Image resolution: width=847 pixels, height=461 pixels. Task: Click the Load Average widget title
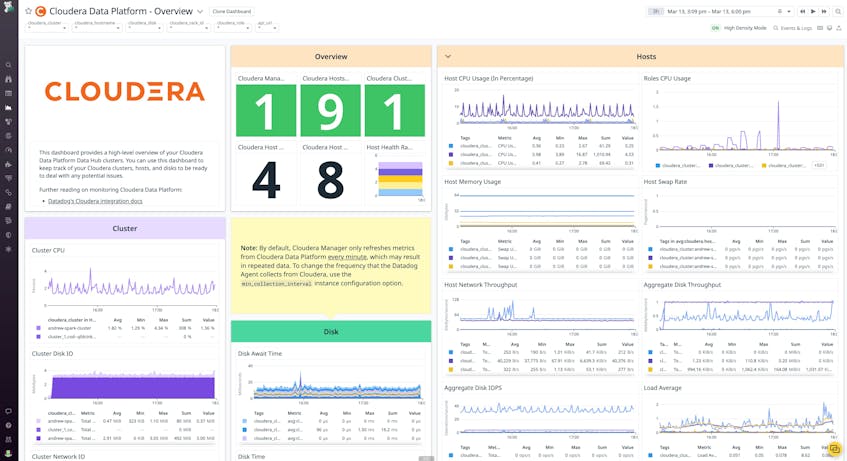tap(662, 388)
